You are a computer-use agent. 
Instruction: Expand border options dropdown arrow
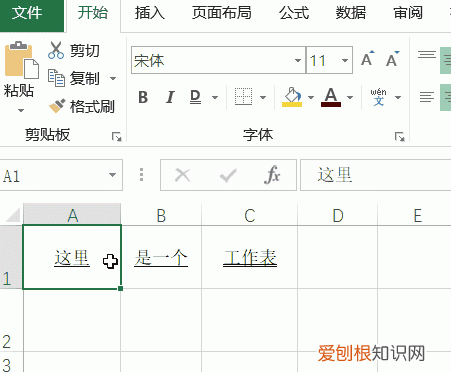pyautogui.click(x=263, y=97)
